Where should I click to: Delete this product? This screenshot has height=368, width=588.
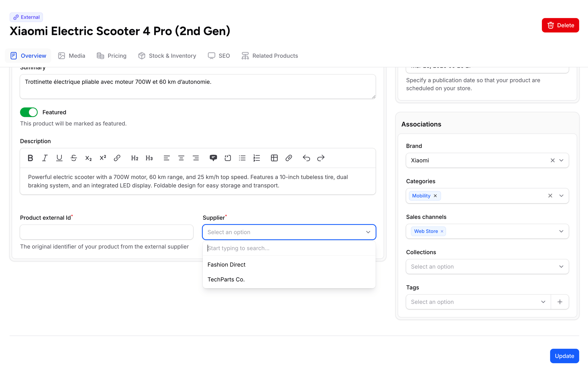pos(560,25)
